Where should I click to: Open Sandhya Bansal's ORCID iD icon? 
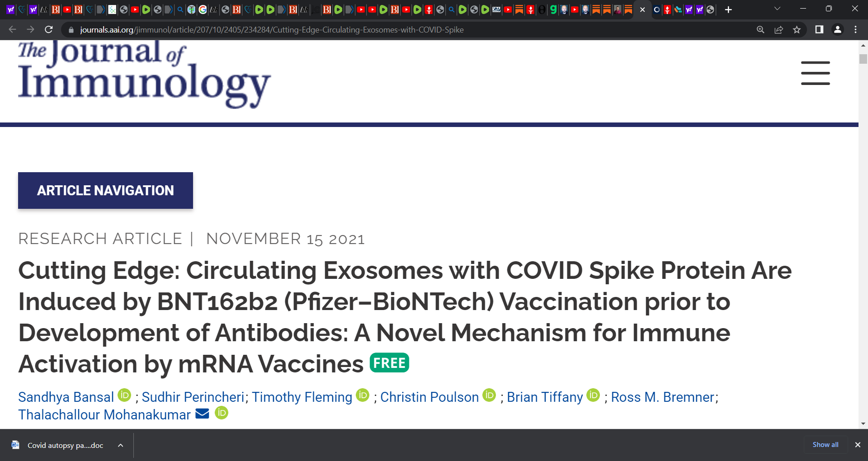pos(124,395)
